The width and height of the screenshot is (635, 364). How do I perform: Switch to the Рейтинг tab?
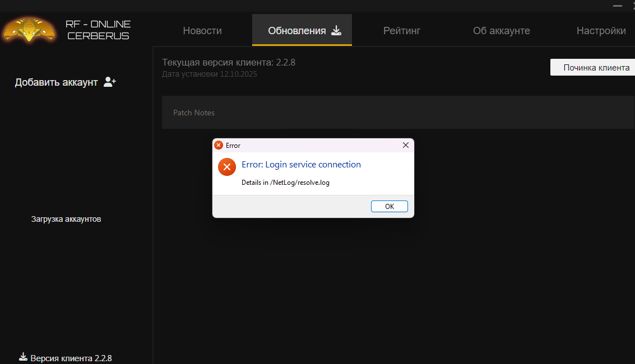pos(402,31)
